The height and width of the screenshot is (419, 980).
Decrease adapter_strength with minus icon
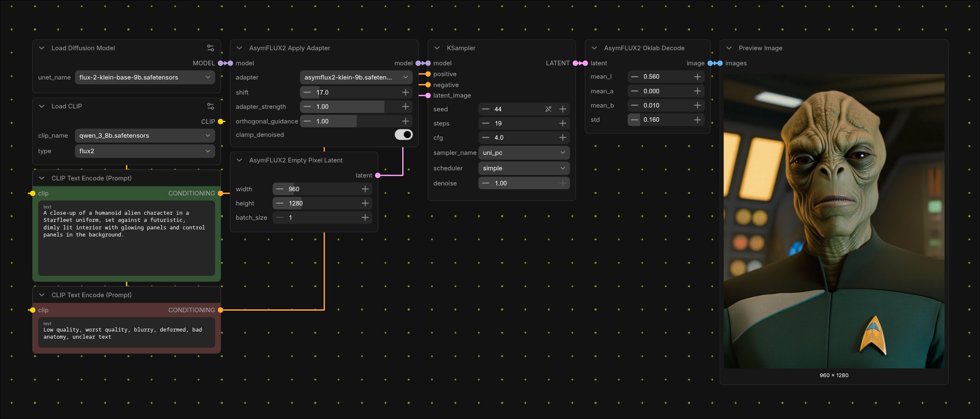(308, 107)
